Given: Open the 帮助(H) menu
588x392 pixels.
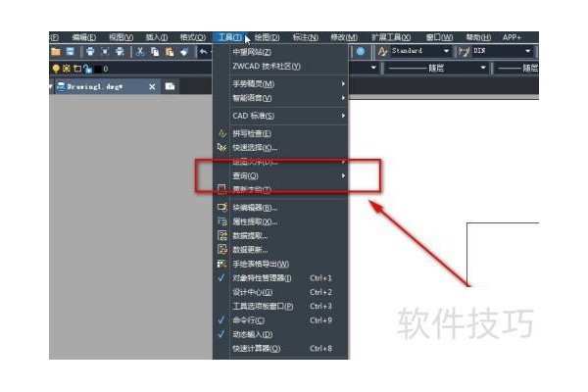Looking at the screenshot, I should click(478, 37).
